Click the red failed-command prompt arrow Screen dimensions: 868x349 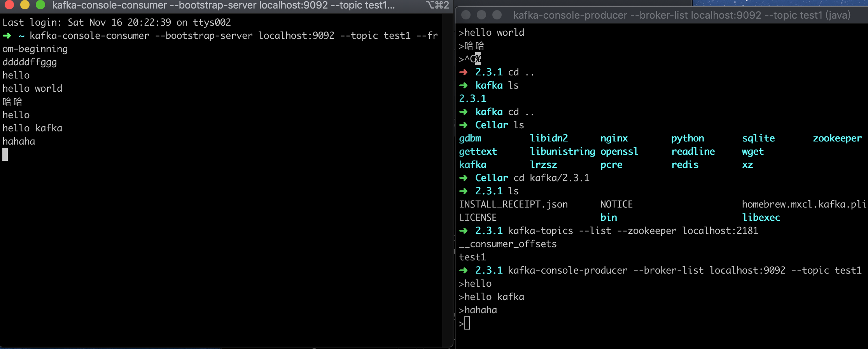coord(463,72)
